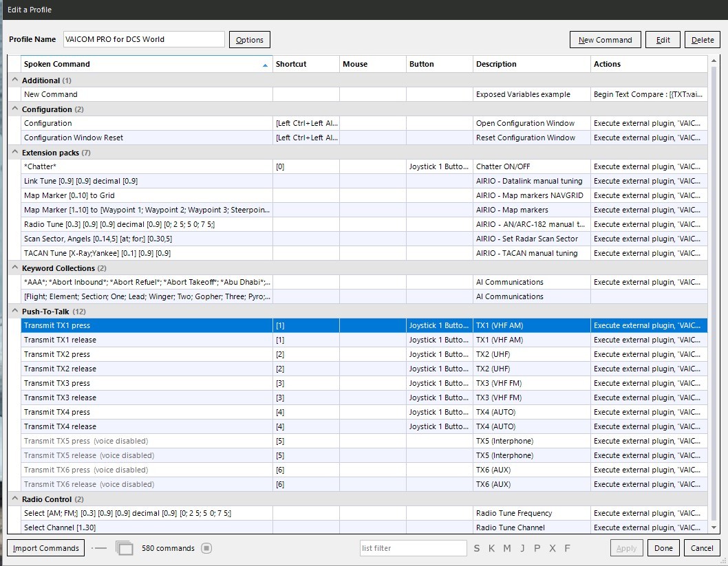Select the Radio Tune command row

(x=364, y=224)
